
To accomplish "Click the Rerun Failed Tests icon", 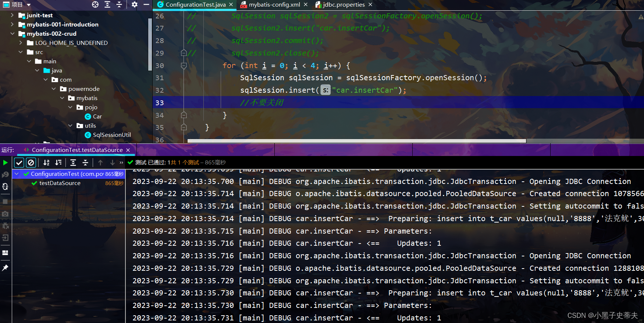I will 5,174.
